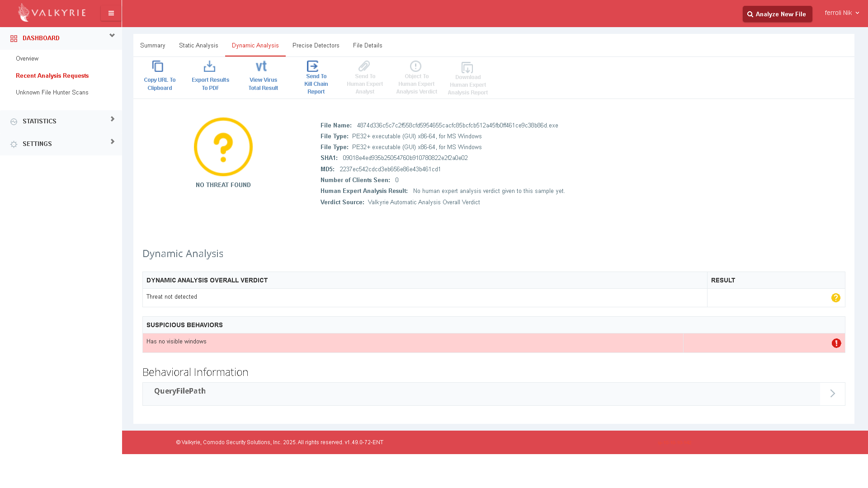
Task: Click the Valkyrie logo in header
Action: pos(52,13)
